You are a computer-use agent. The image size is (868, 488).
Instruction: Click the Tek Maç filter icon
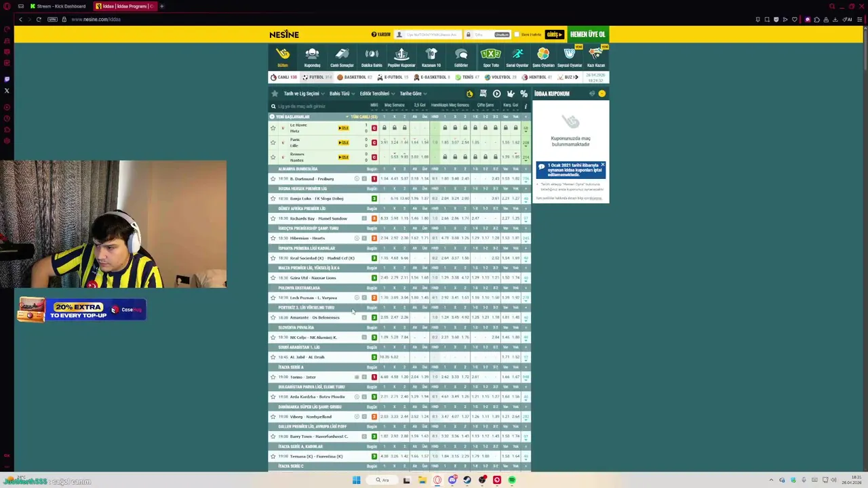[483, 94]
